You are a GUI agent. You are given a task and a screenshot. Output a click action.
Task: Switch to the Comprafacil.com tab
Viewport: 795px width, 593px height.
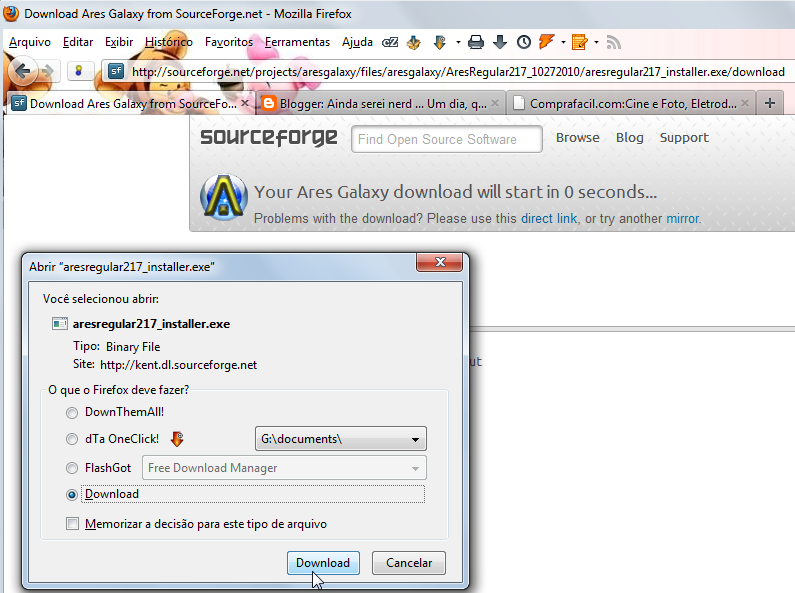(x=631, y=103)
